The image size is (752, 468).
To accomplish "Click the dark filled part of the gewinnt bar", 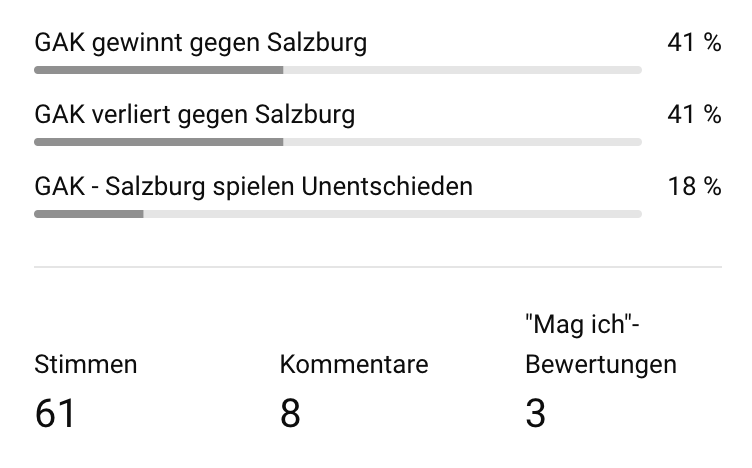I will pyautogui.click(x=158, y=70).
